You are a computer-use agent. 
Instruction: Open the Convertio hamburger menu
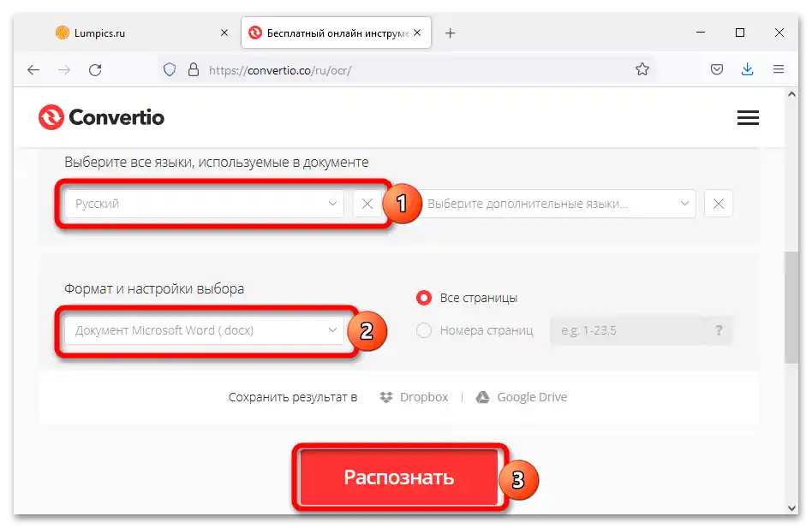(748, 117)
